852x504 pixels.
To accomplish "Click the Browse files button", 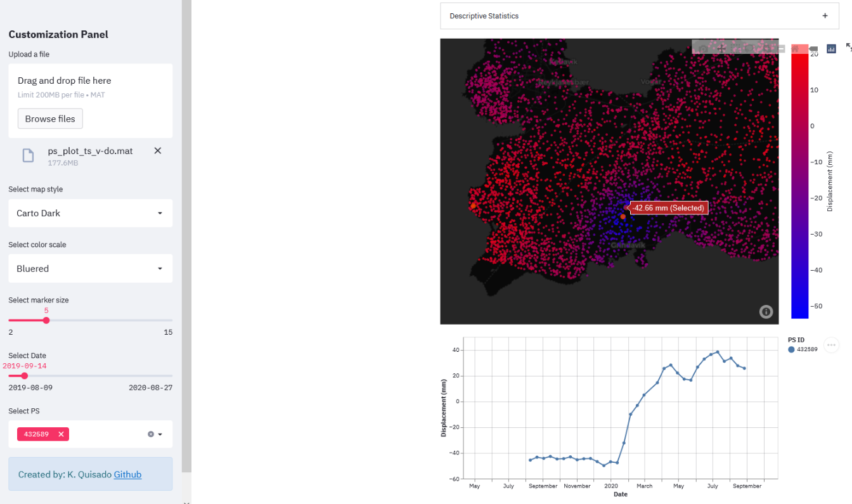I will pos(50,119).
